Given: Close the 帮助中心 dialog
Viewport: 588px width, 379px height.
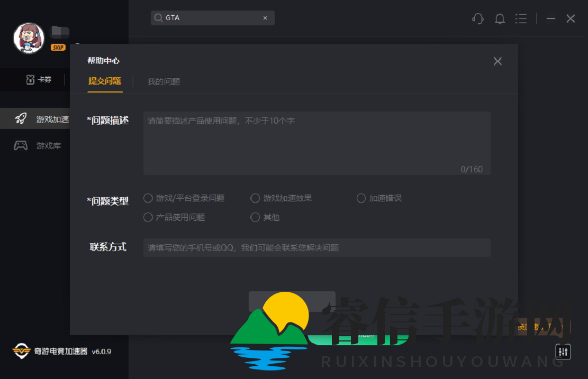Looking at the screenshot, I should [497, 61].
